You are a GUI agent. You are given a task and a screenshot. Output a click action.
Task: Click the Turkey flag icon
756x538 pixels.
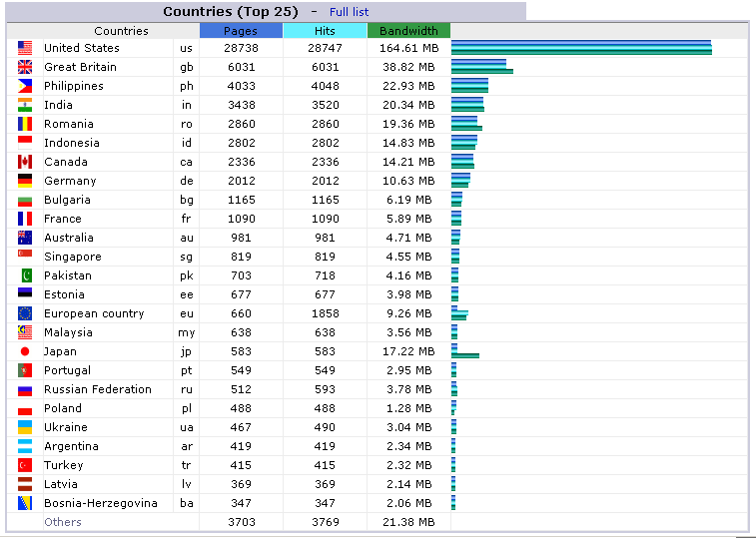point(25,465)
